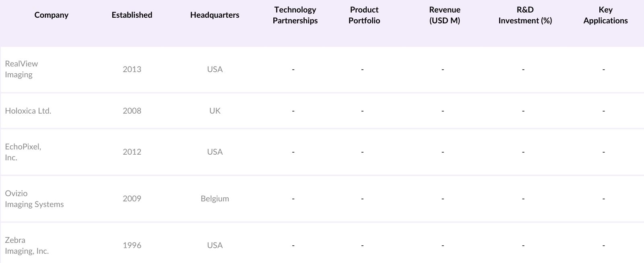
Task: Click the Key Applications column header
Action: point(605,15)
